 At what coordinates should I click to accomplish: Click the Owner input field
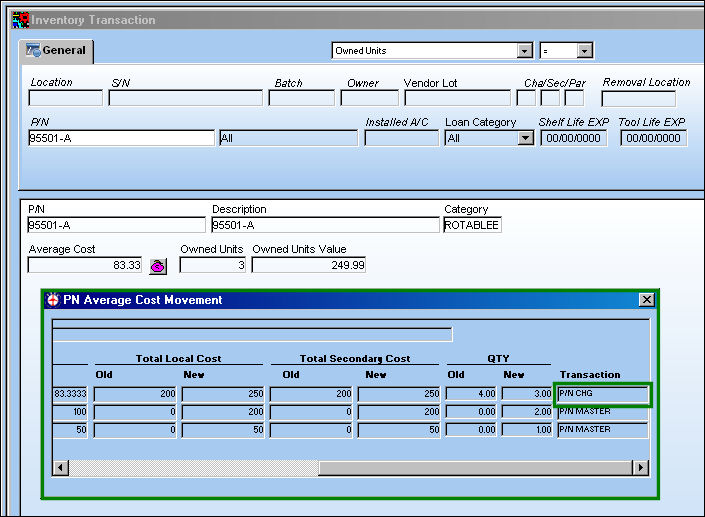[370, 98]
